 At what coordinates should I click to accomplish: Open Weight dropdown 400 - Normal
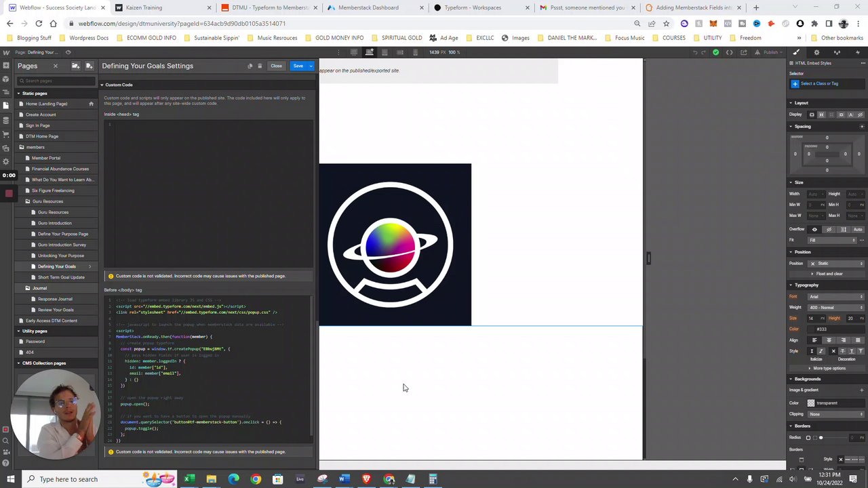point(836,307)
